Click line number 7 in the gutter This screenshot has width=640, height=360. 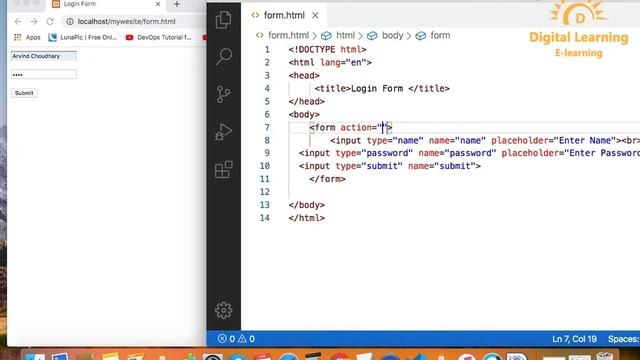click(x=267, y=127)
